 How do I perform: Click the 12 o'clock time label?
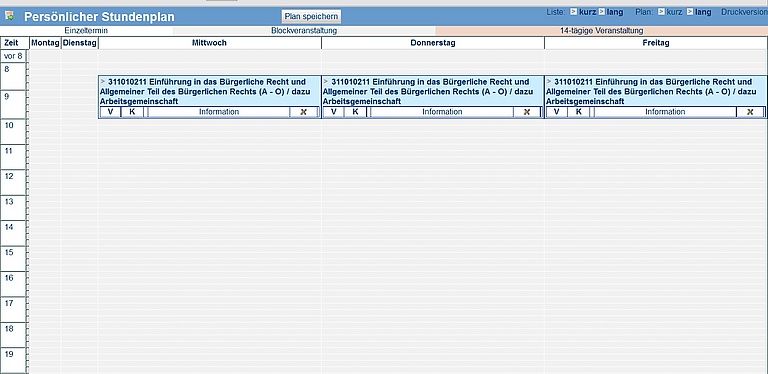click(x=8, y=176)
